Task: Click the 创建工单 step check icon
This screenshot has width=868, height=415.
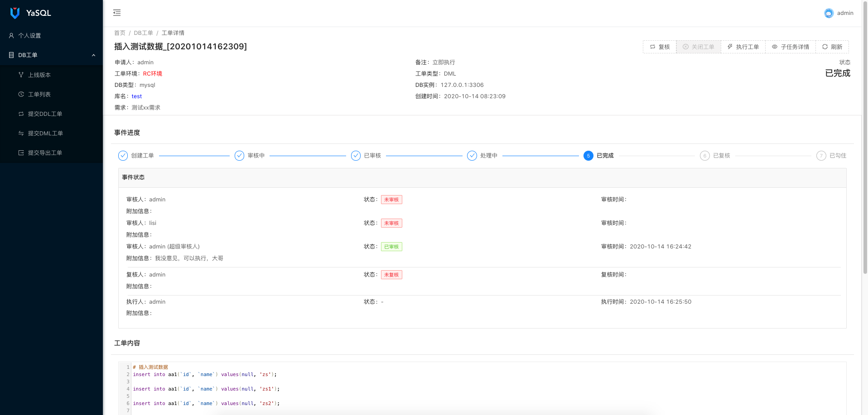Action: pyautogui.click(x=123, y=156)
